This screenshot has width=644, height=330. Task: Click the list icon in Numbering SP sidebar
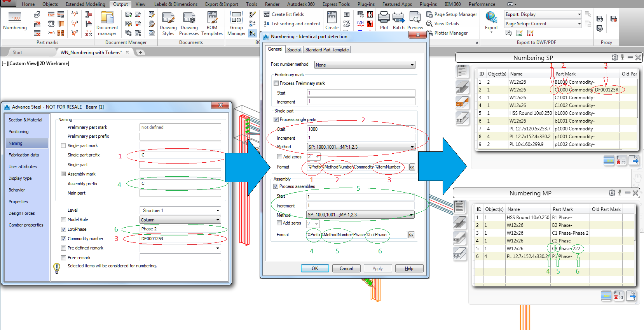pyautogui.click(x=462, y=72)
